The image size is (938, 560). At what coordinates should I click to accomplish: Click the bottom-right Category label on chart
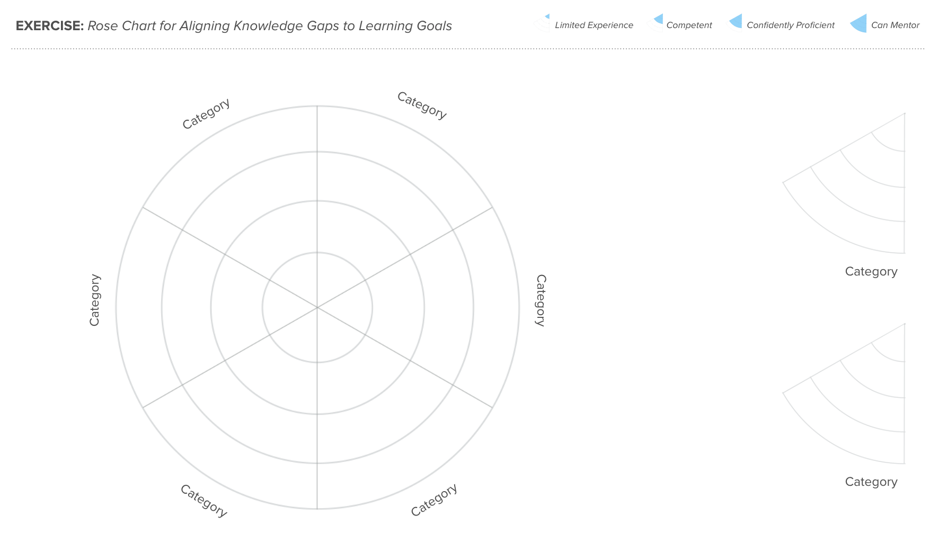click(x=434, y=500)
